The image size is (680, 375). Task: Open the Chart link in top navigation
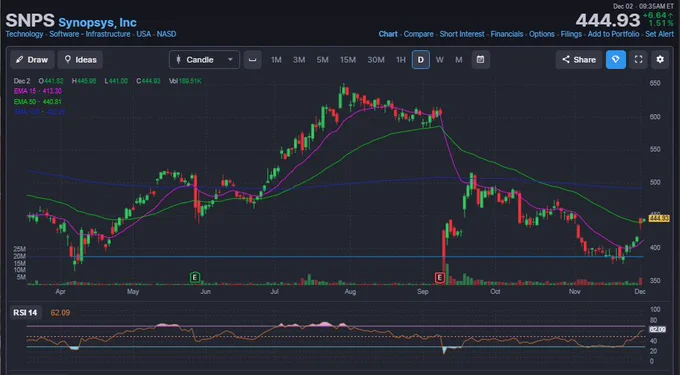[388, 34]
